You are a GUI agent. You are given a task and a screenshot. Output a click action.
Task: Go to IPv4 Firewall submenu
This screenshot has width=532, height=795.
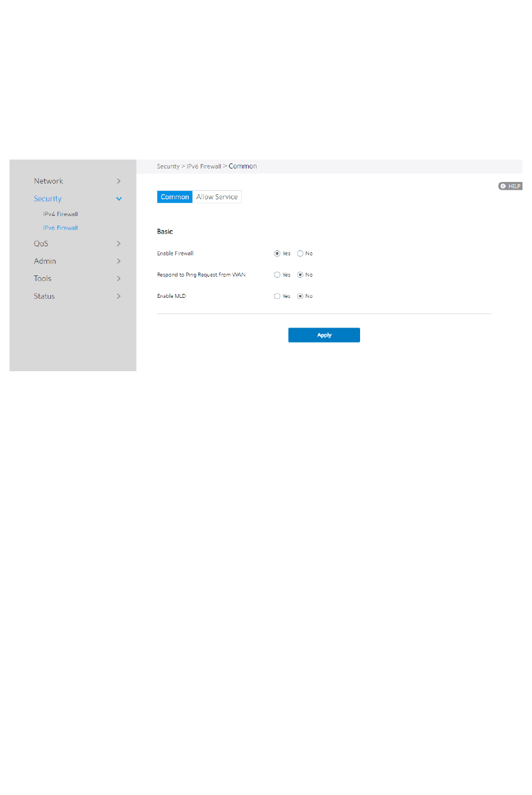point(60,214)
